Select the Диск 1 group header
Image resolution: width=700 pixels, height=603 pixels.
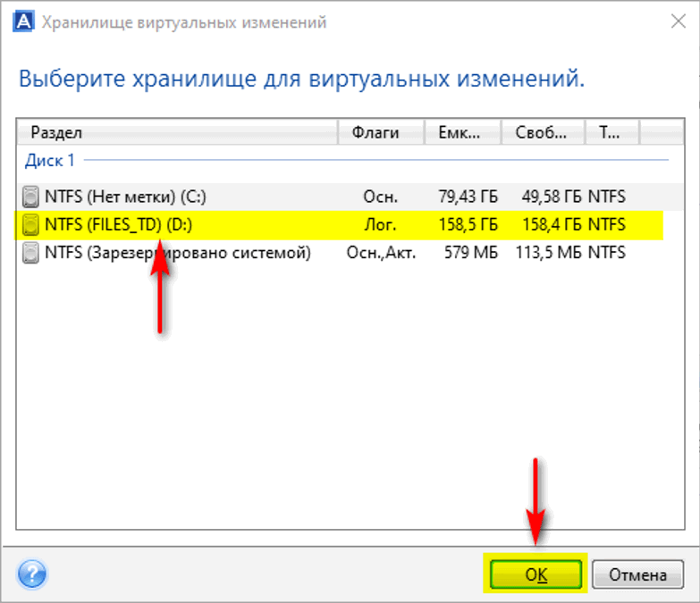pos(50,160)
